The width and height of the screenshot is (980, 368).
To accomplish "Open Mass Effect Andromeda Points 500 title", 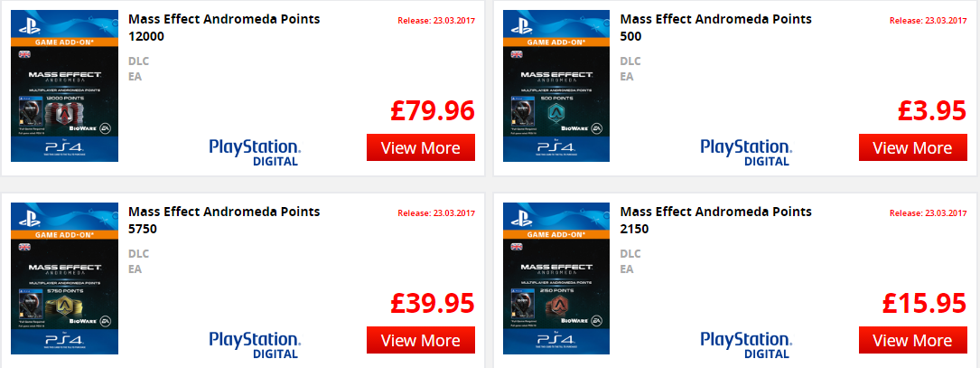I will tap(715, 27).
